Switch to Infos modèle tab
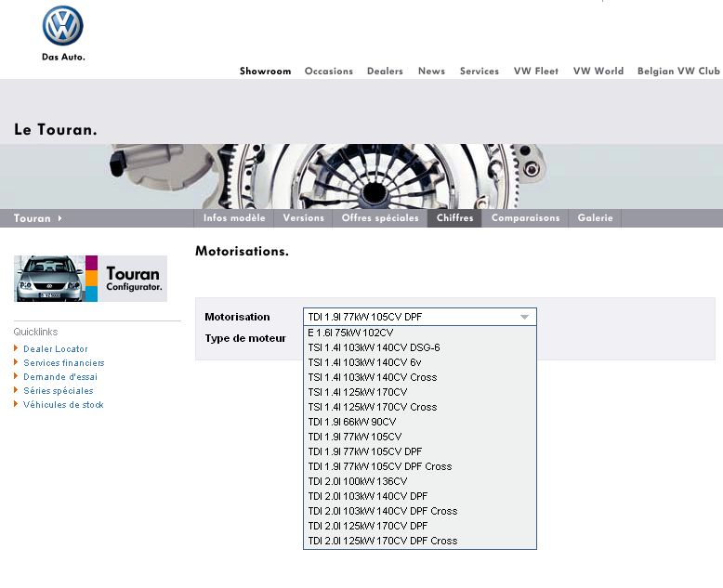Viewport: 723px width, 588px height. click(x=234, y=218)
